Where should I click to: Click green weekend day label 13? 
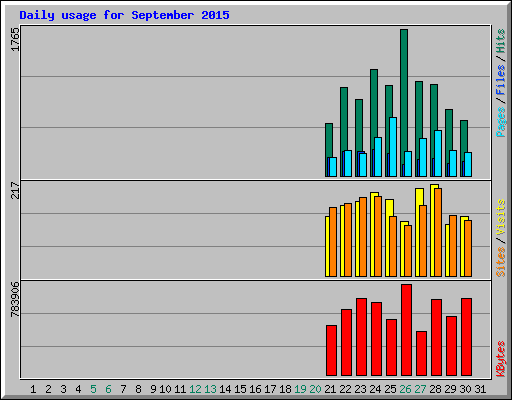click(210, 389)
